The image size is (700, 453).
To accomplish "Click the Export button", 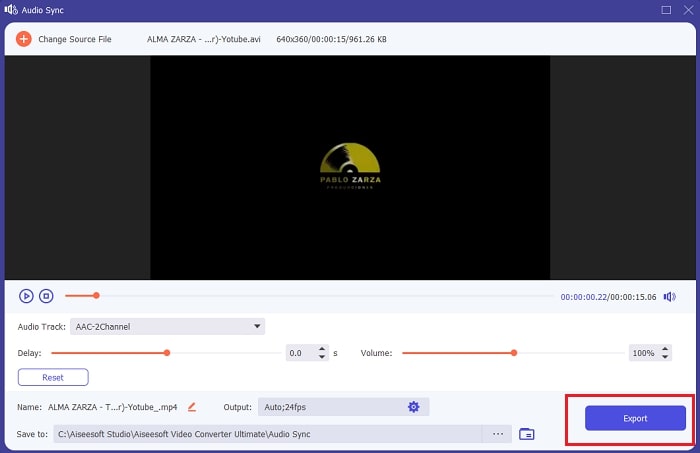I will pos(635,418).
